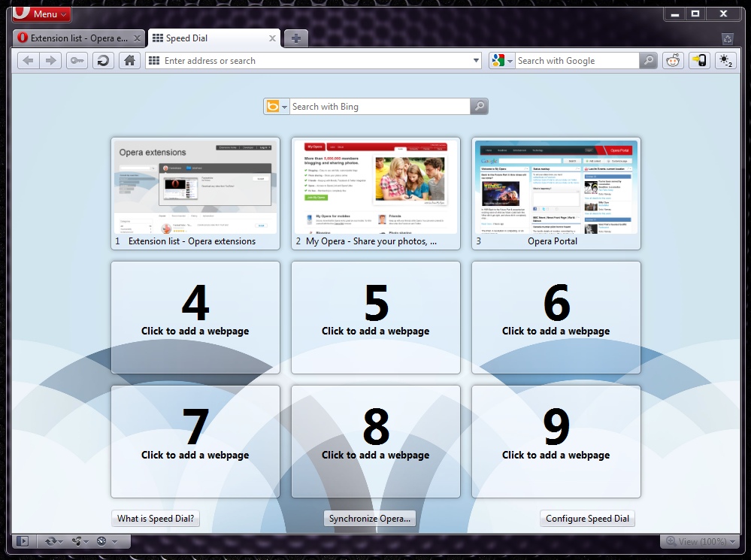Click Synchronize Opera... button
The width and height of the screenshot is (751, 560).
pos(370,519)
